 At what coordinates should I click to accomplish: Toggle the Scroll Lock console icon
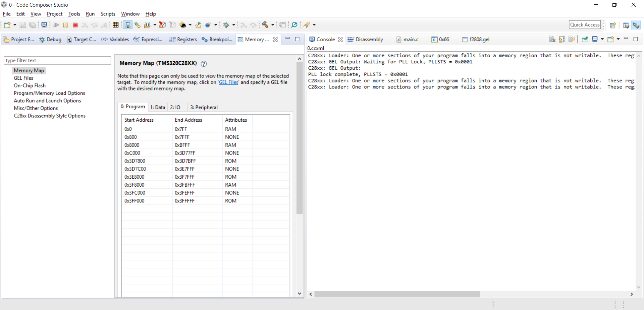(562, 40)
